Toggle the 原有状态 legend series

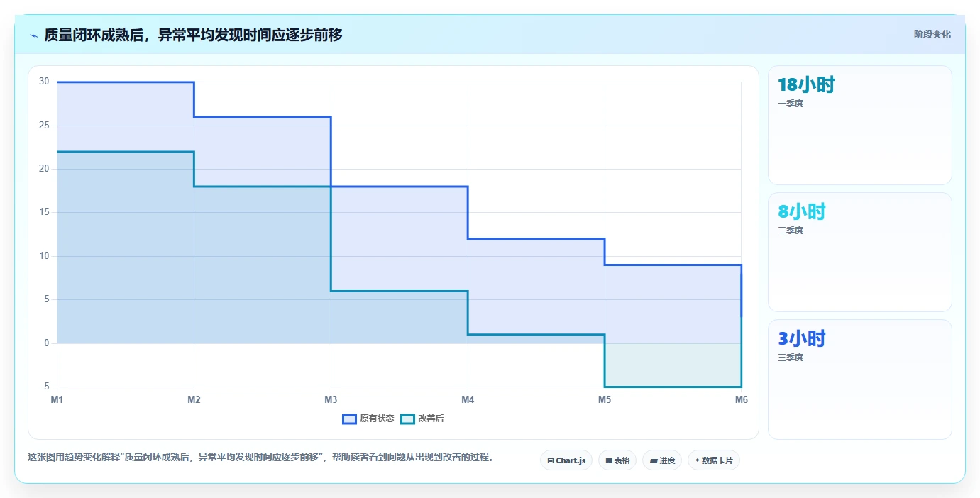(368, 419)
